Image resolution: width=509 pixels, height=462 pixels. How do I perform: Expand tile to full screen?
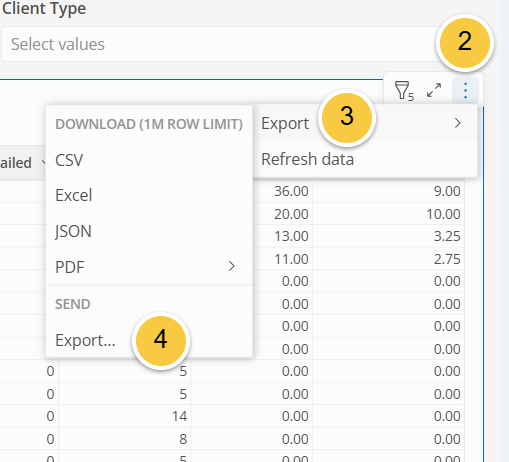click(x=434, y=90)
